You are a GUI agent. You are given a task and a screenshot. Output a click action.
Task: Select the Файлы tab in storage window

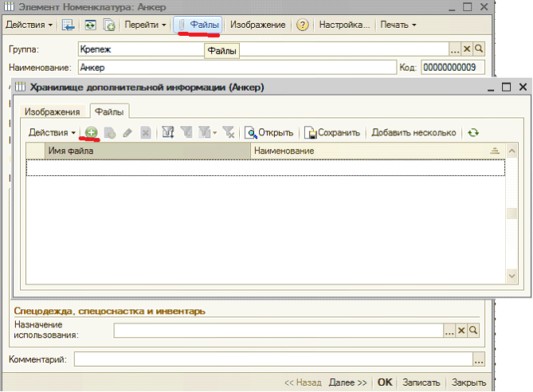pyautogui.click(x=109, y=112)
